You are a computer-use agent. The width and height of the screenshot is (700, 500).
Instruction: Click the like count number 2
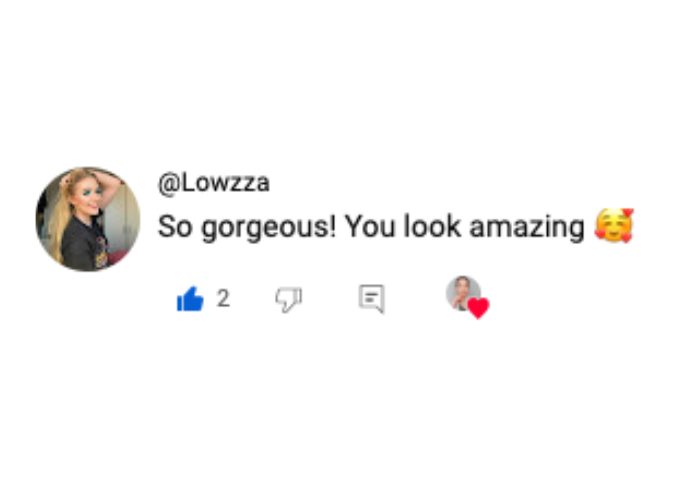pos(223,298)
